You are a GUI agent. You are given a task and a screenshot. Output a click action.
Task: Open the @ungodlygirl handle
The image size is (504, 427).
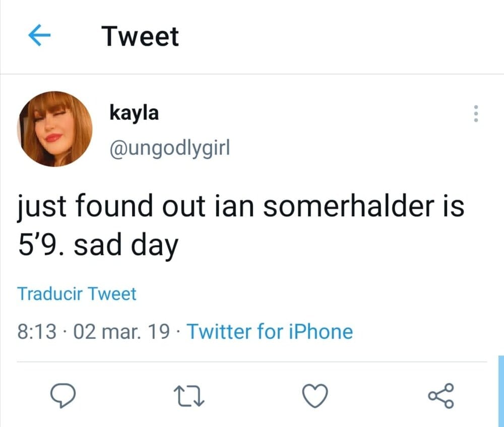[x=169, y=148]
